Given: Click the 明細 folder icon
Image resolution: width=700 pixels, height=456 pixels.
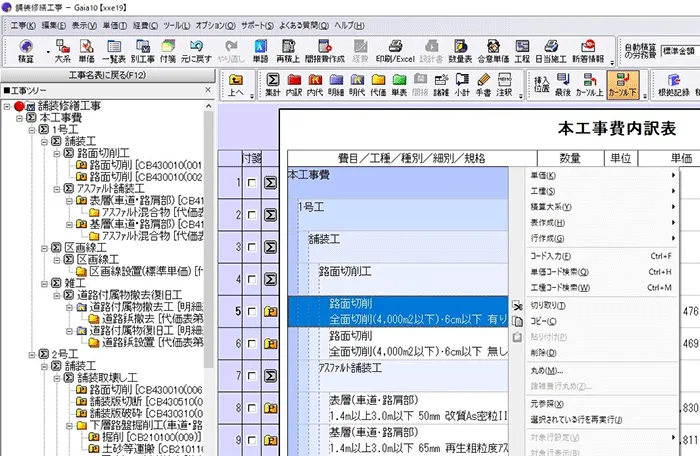Looking at the screenshot, I should click(x=336, y=84).
